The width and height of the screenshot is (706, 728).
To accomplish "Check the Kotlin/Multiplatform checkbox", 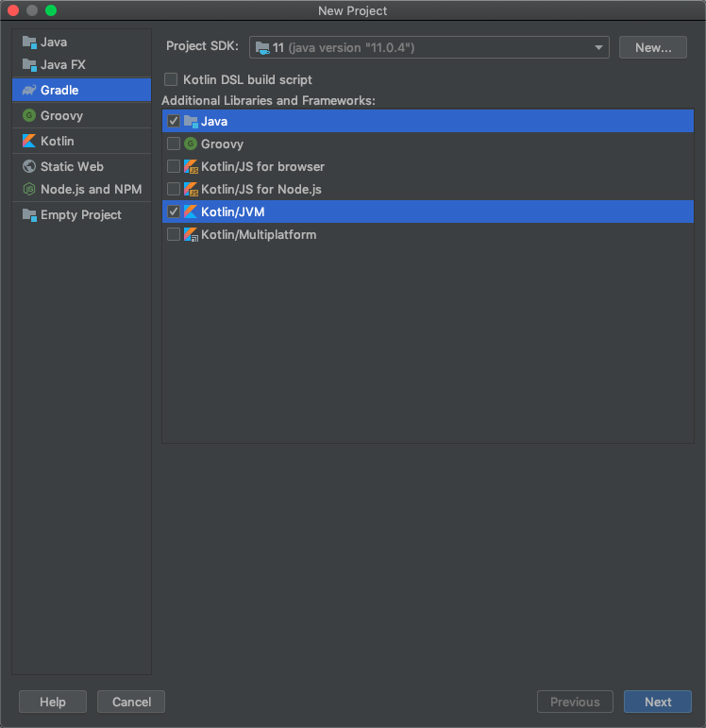I will (x=174, y=234).
